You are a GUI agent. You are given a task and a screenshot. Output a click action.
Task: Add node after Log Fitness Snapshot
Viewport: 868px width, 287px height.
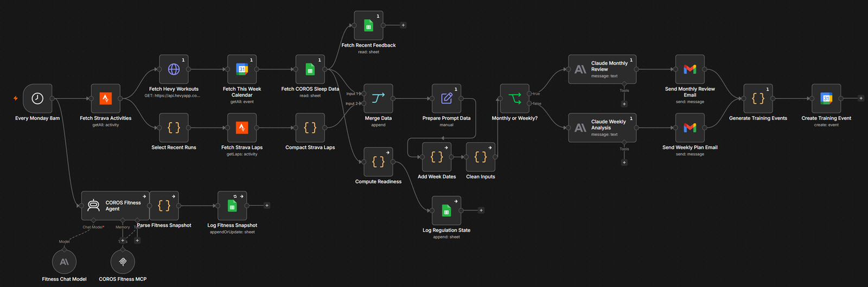[x=267, y=206]
